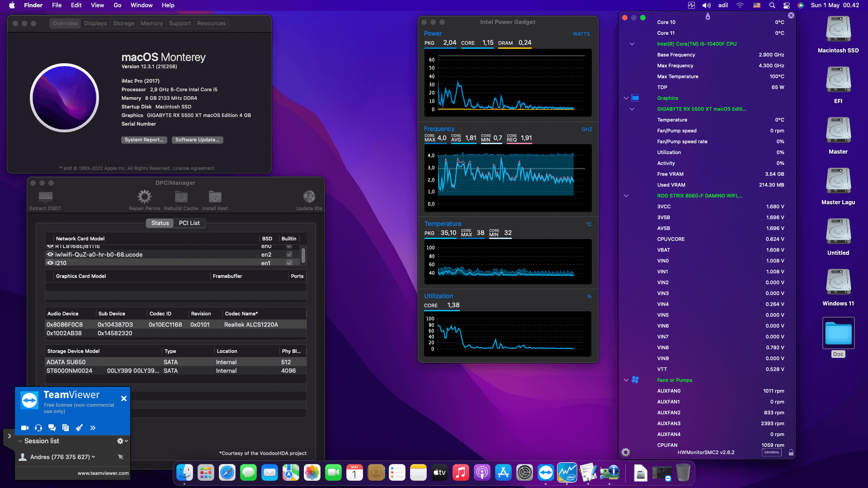868x488 pixels.
Task: Open the Finder File menu
Action: pos(57,5)
